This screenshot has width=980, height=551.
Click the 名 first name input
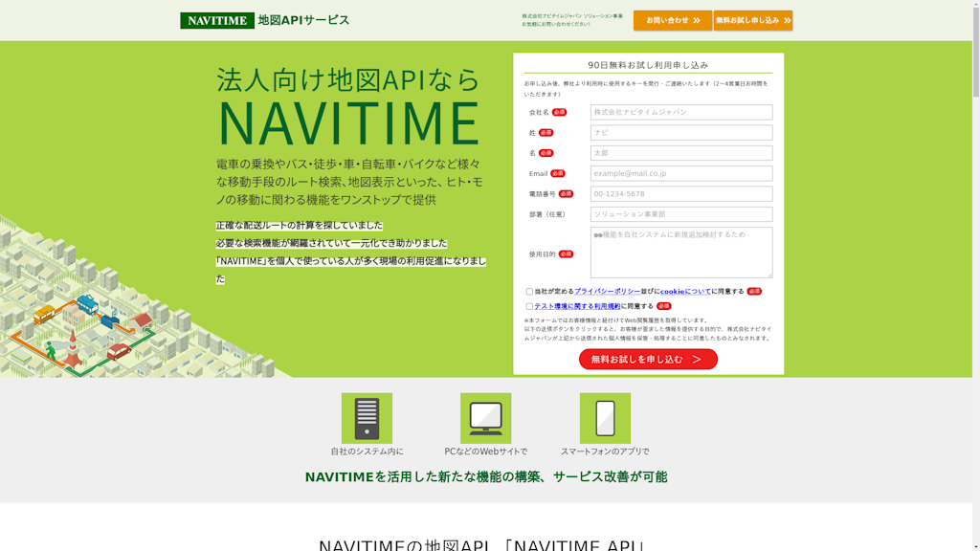tap(680, 153)
